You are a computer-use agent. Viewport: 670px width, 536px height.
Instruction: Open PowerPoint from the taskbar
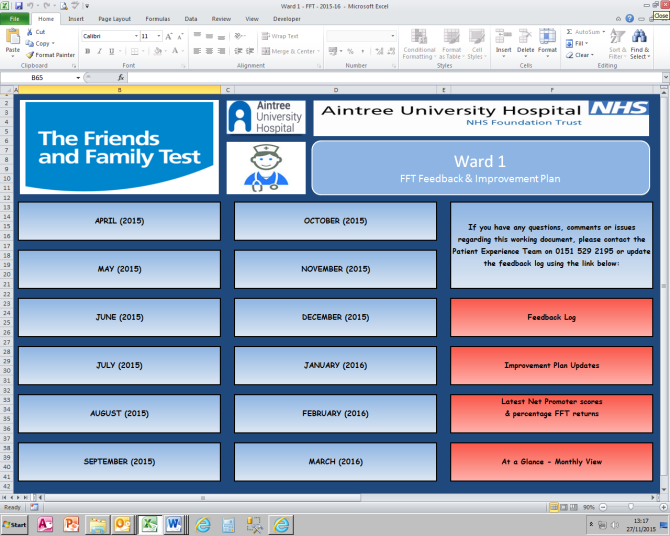[x=71, y=524]
